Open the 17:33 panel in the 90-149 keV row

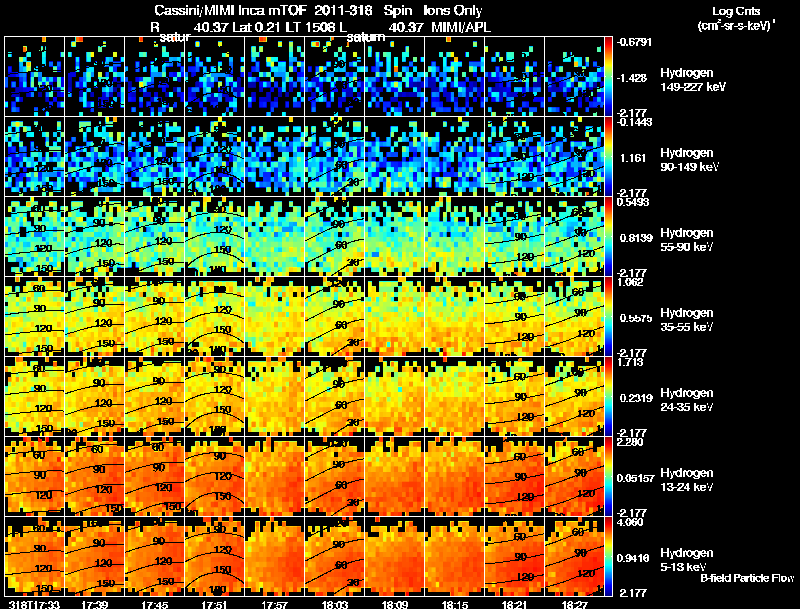coord(34,156)
